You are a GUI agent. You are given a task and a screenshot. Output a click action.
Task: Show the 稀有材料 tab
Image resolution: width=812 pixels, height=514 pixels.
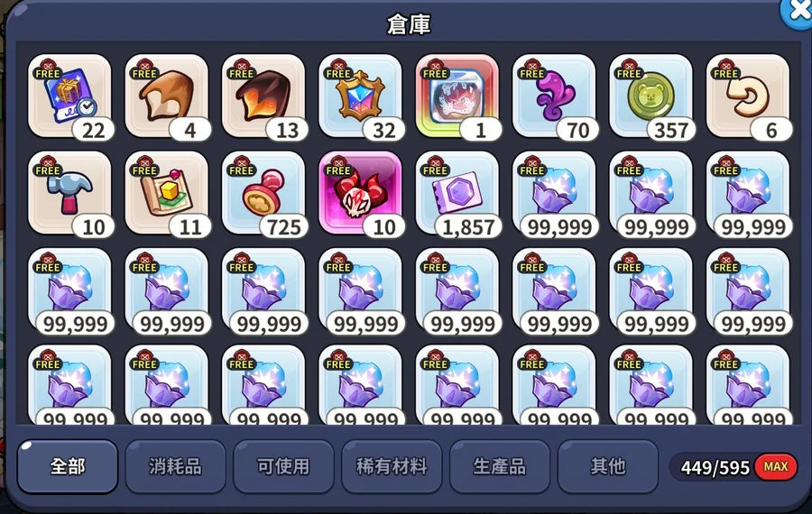(x=392, y=467)
